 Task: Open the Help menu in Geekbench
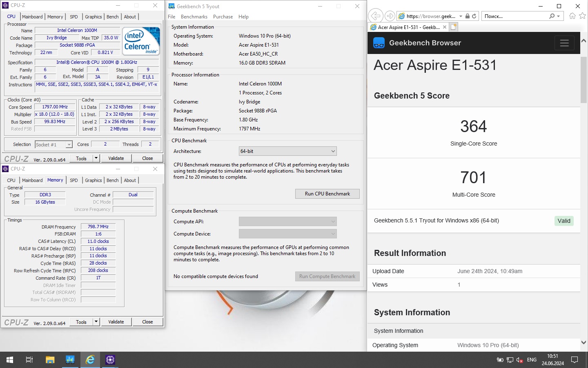243,17
